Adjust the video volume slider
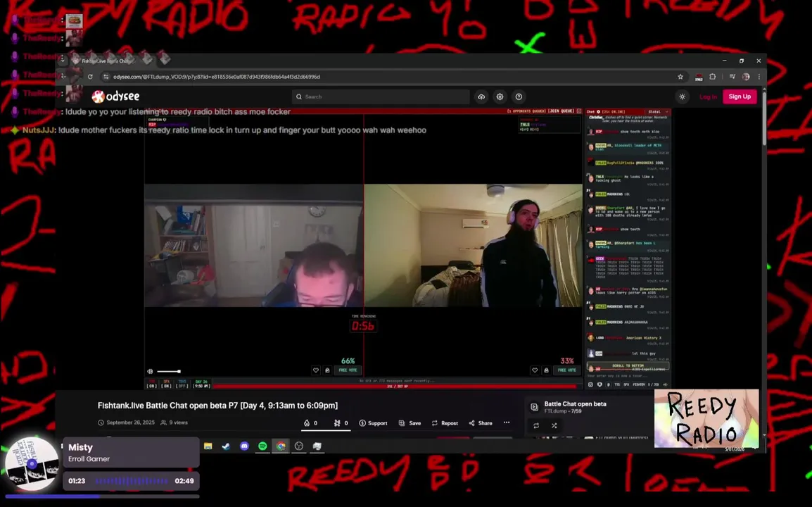 [169, 371]
